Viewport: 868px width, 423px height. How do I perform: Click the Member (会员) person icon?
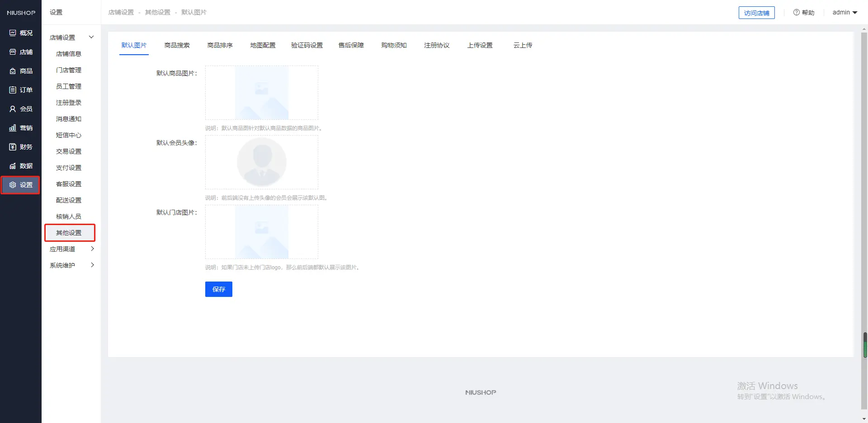coord(13,109)
